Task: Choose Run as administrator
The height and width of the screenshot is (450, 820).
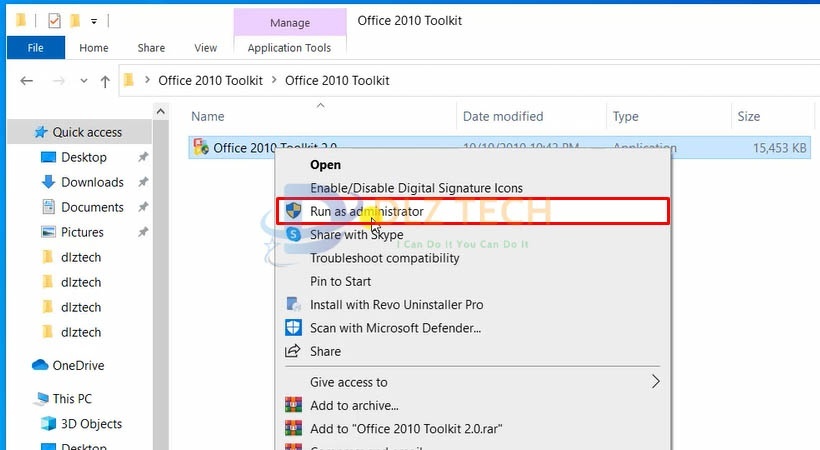Action: 473,211
